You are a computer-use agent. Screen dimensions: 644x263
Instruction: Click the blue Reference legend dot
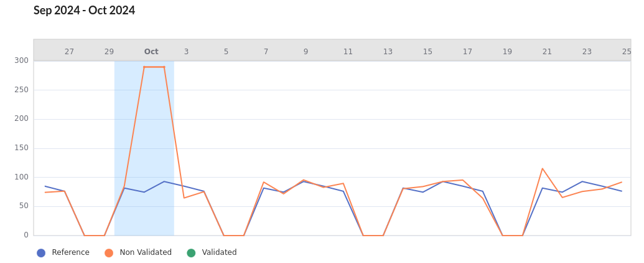(41, 253)
